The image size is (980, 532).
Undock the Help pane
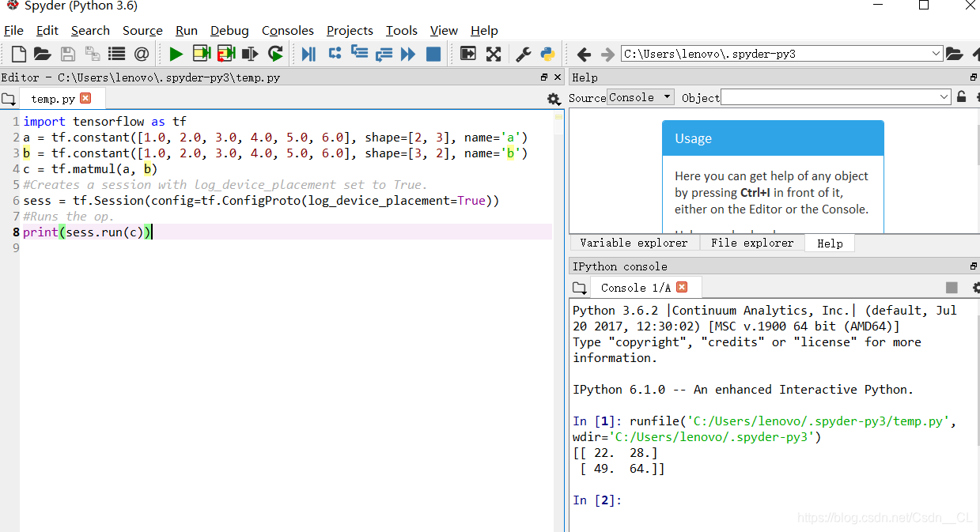[x=974, y=77]
